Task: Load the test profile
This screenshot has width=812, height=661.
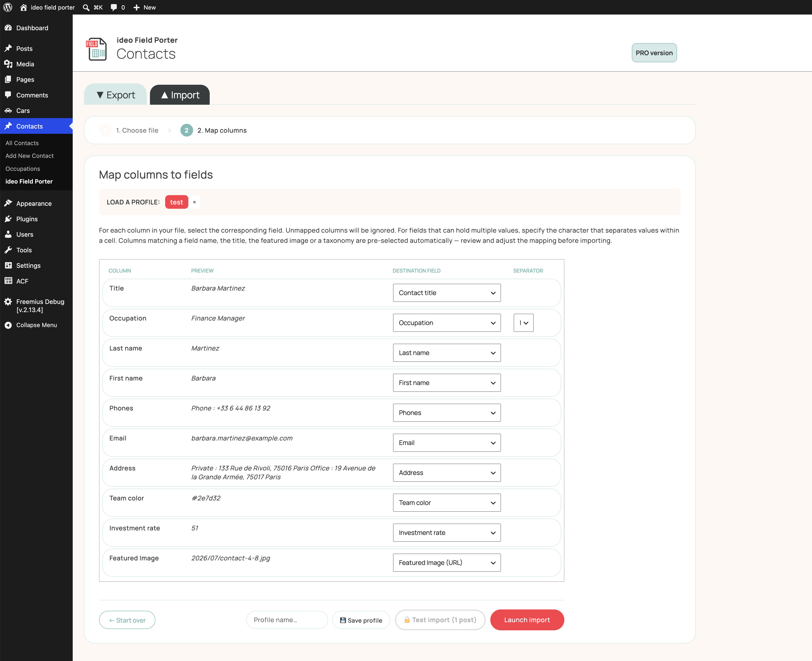Action: (176, 202)
